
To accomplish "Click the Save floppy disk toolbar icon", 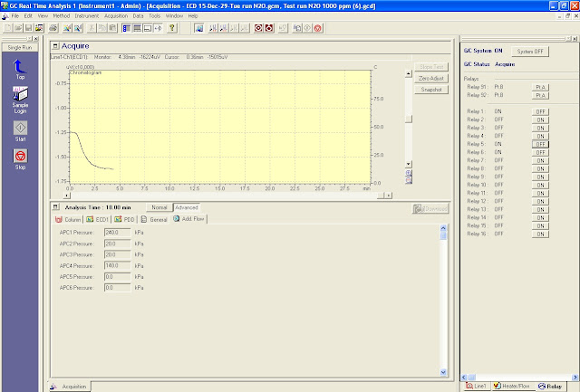I will tap(28, 28).
